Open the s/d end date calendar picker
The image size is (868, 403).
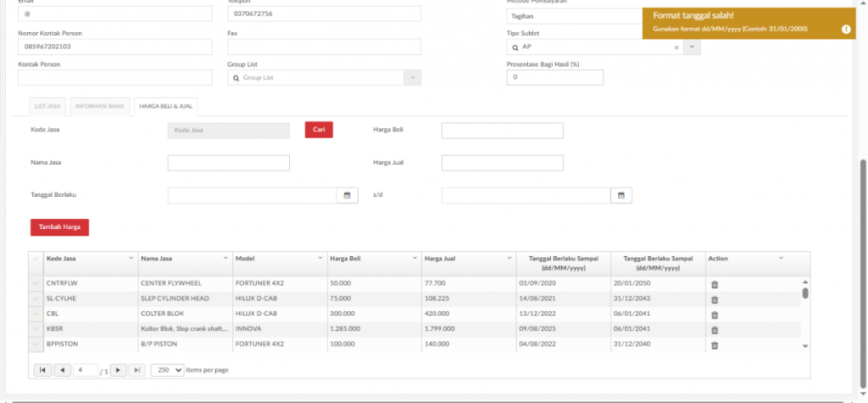tap(620, 196)
